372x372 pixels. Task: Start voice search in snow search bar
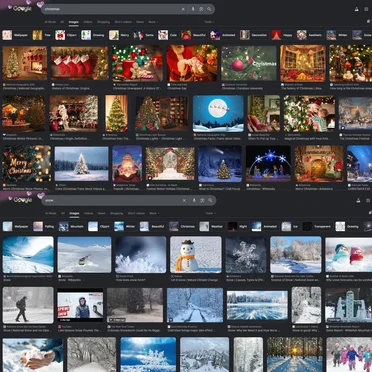(194, 200)
